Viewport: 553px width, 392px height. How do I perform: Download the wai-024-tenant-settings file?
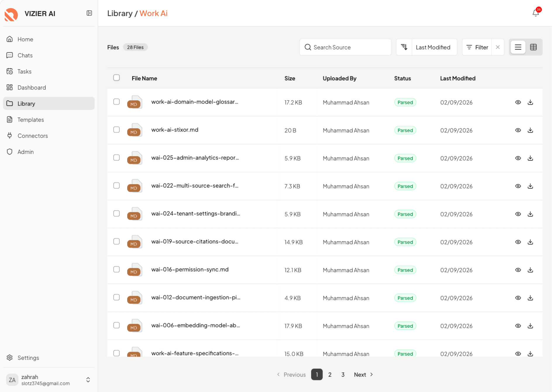point(530,214)
